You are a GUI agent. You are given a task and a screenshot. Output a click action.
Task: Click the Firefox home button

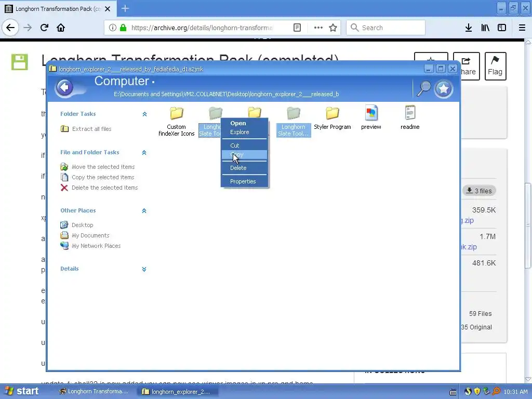[x=61, y=28]
